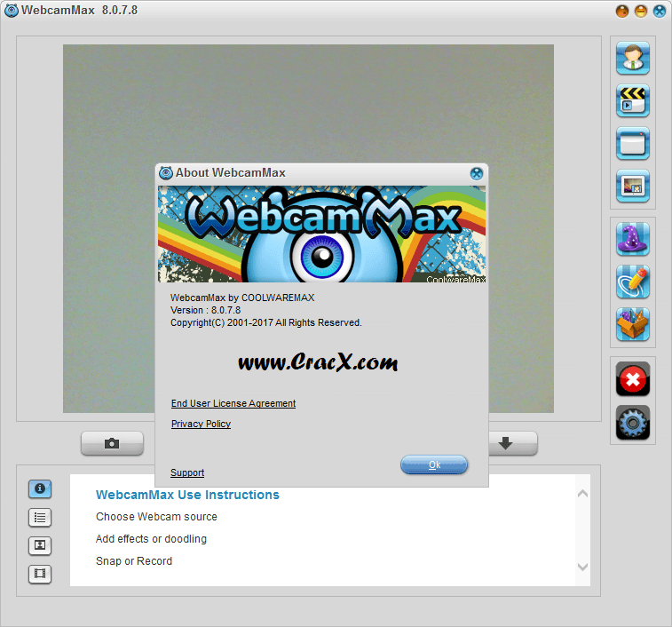Open the wizard hat magic effects
672x627 pixels.
point(633,239)
